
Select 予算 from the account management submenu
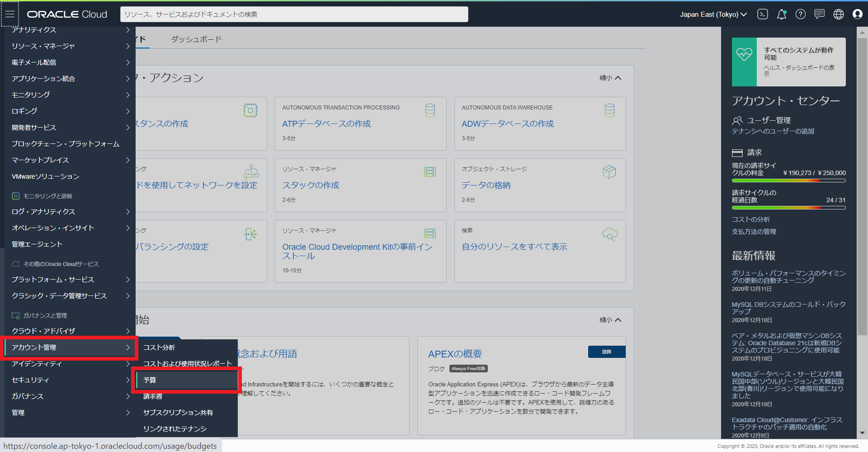click(186, 380)
